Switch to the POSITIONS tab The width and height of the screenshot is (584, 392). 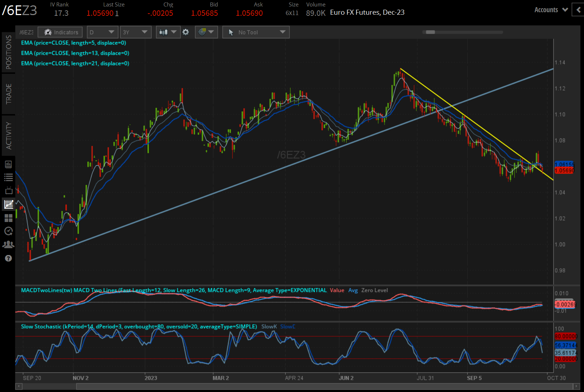(x=9, y=52)
